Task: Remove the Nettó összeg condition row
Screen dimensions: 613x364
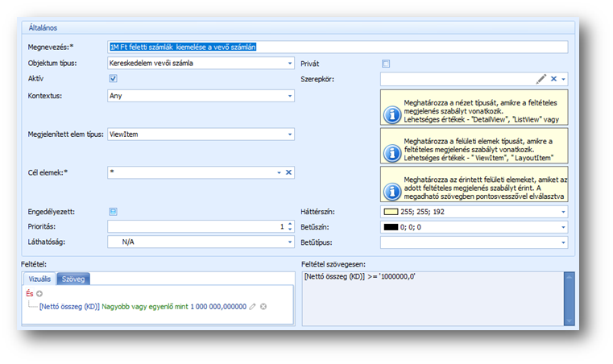Action: (x=263, y=307)
